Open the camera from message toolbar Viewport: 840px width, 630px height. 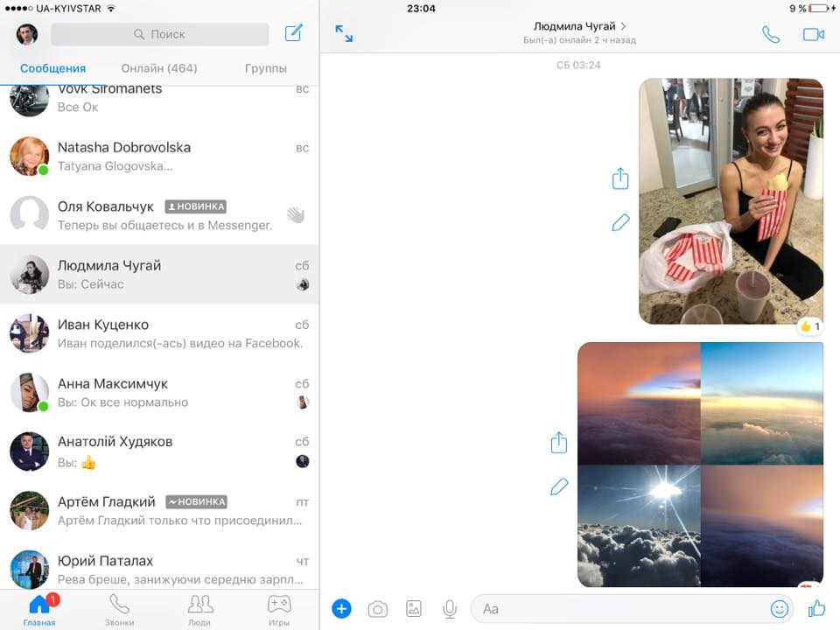377,609
